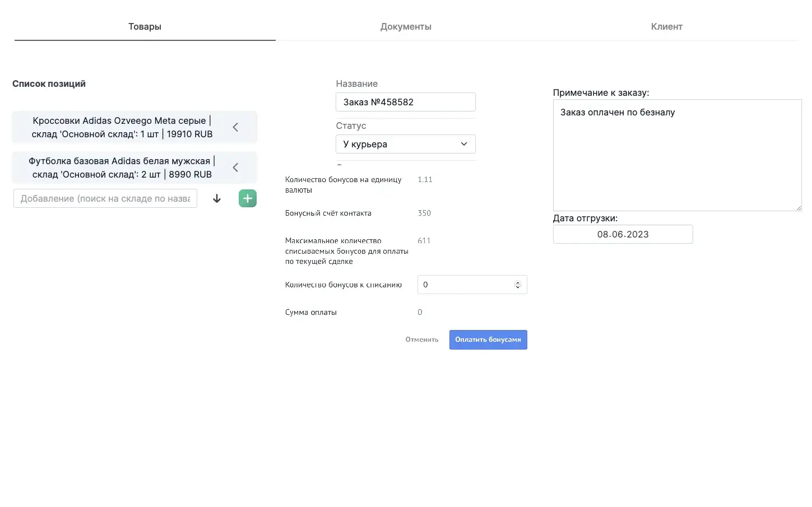
Task: Switch to the Документы tab
Action: point(406,27)
